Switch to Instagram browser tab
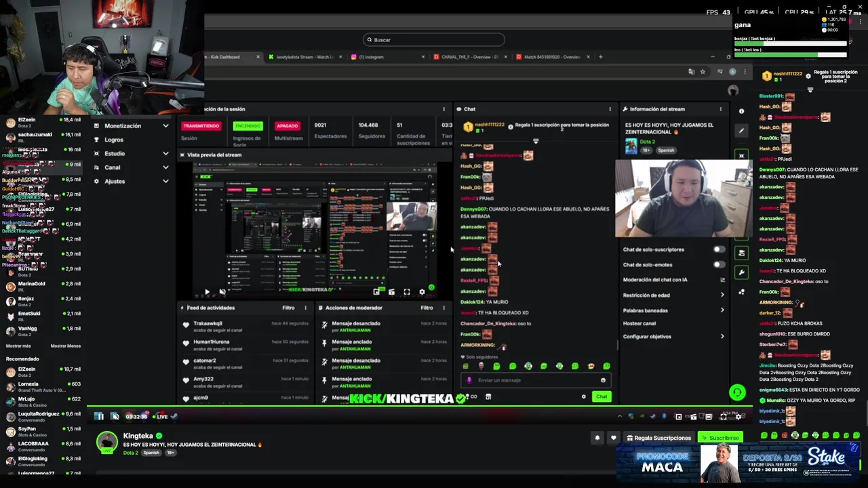The image size is (868, 488). pyautogui.click(x=388, y=57)
